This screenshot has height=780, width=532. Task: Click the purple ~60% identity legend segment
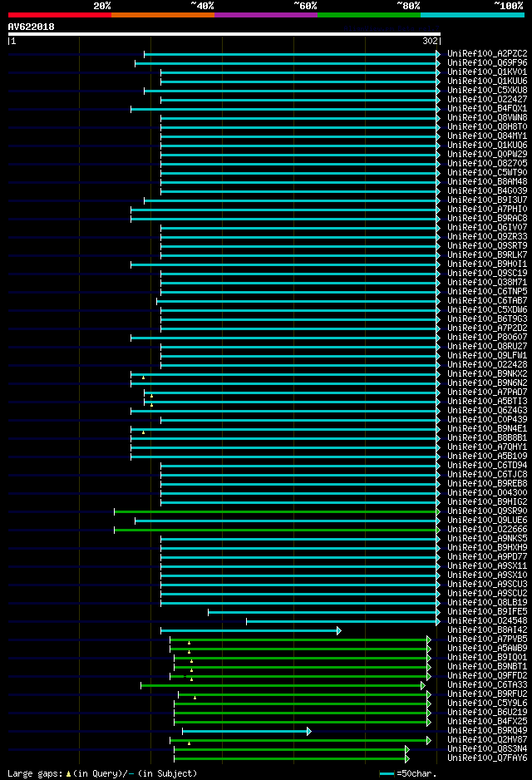[x=266, y=15]
